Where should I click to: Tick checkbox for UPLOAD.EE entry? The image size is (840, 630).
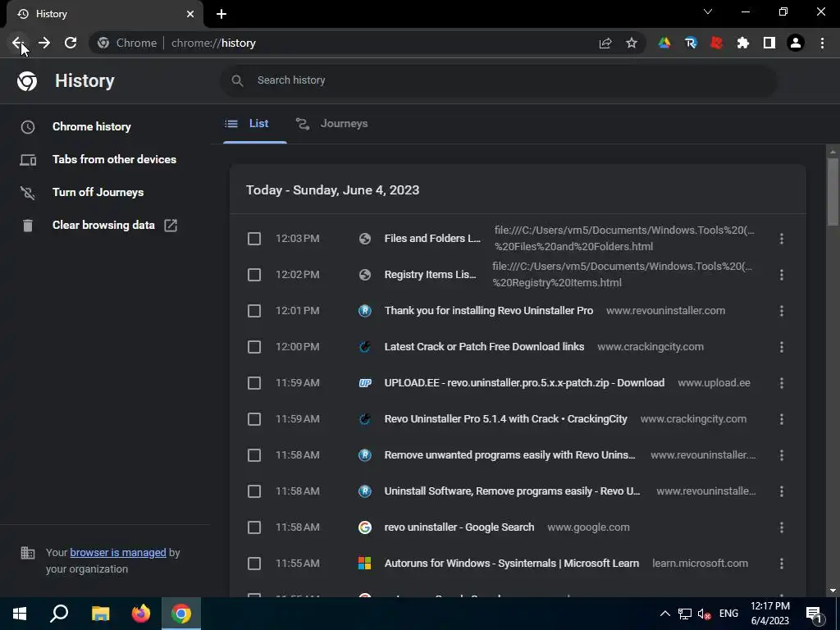(x=254, y=383)
